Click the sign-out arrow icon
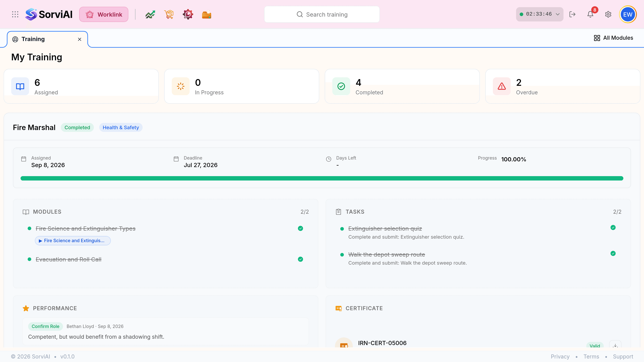 point(572,14)
